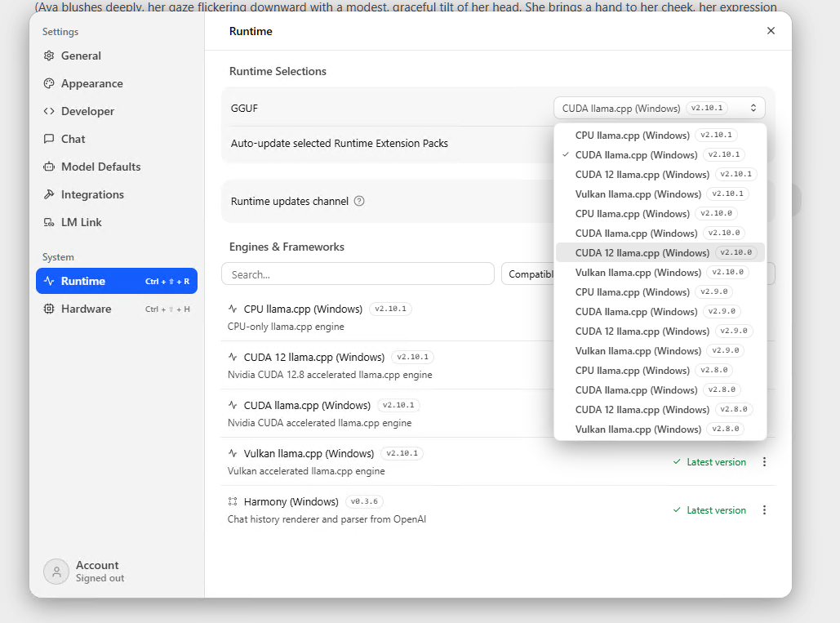Click pulse icon next to CPU llama.cpp engine
This screenshot has height=623, width=840.
pos(233,309)
